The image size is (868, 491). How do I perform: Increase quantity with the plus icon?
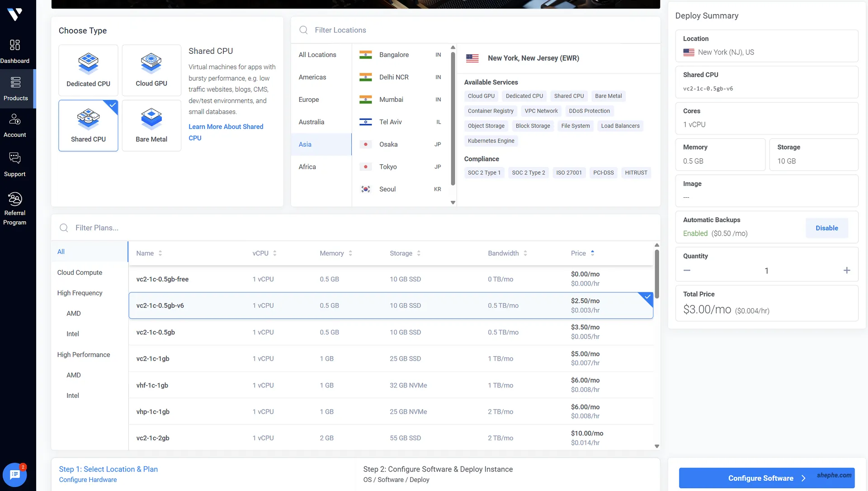(847, 271)
